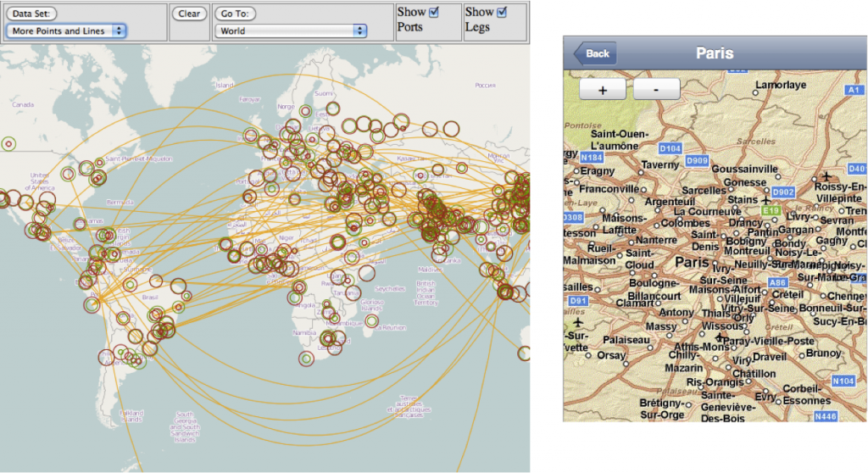Disable the Show Ports checkbox
Image resolution: width=868 pixels, height=473 pixels.
(434, 12)
